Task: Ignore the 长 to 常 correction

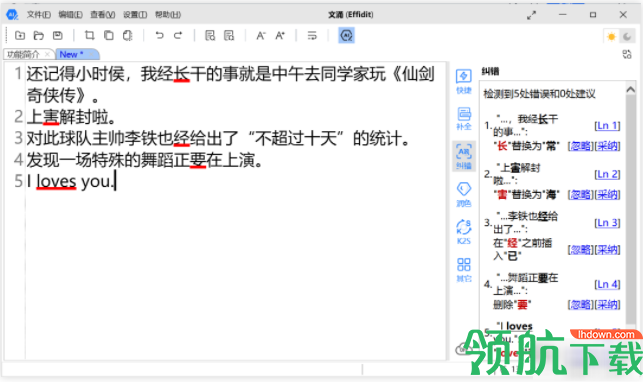Action: point(581,146)
